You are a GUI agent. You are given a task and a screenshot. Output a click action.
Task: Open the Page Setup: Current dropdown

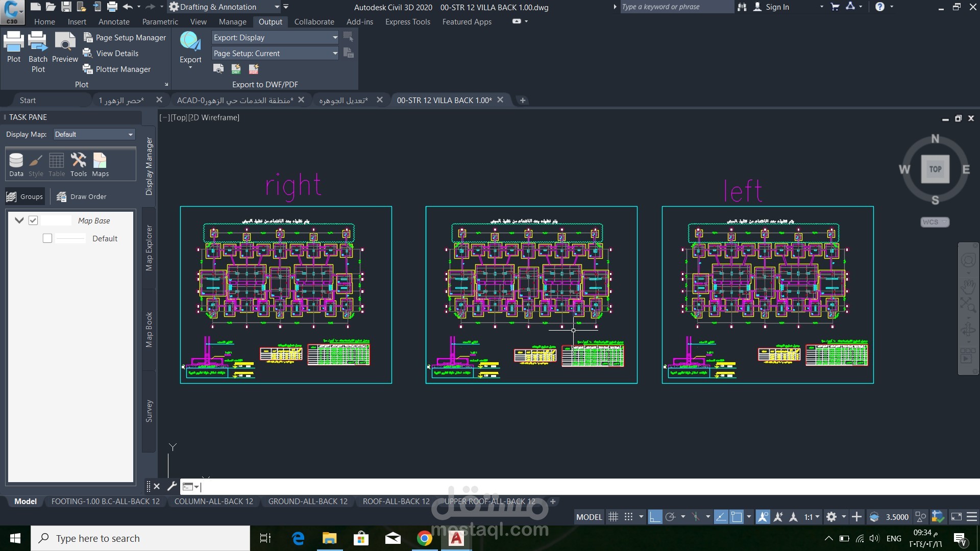(275, 54)
